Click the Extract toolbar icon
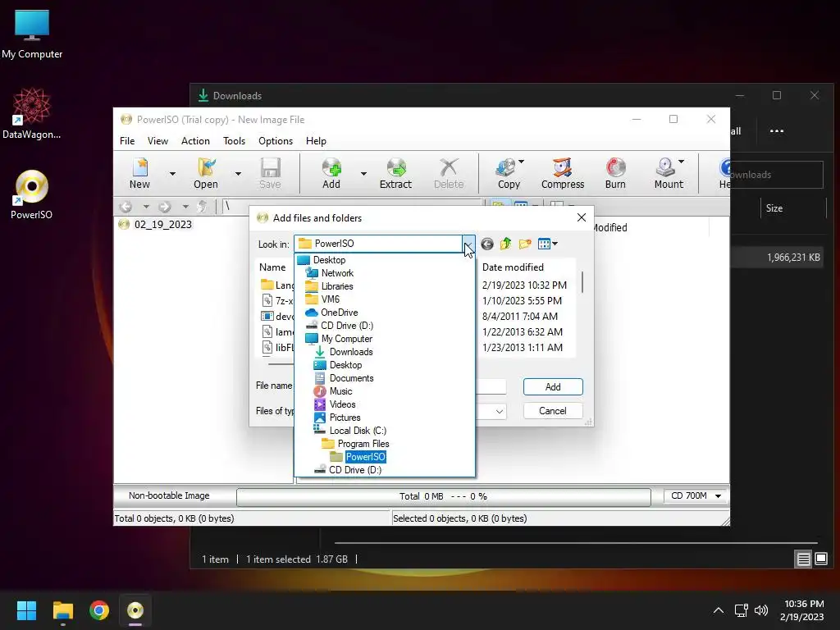 395,173
